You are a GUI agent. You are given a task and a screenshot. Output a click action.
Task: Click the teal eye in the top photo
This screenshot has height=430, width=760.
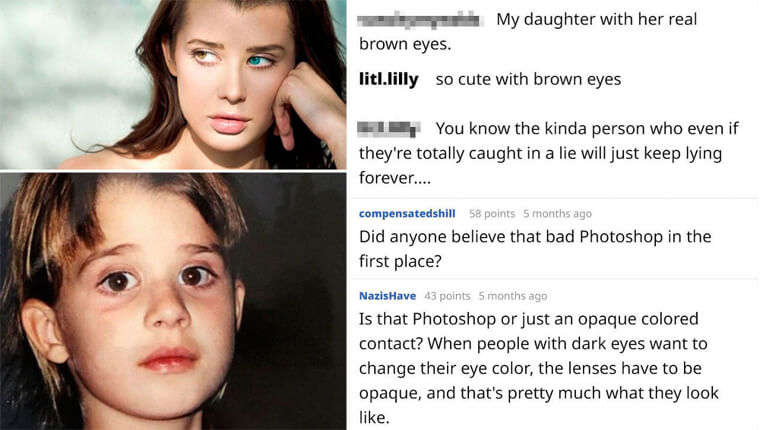pyautogui.click(x=258, y=61)
